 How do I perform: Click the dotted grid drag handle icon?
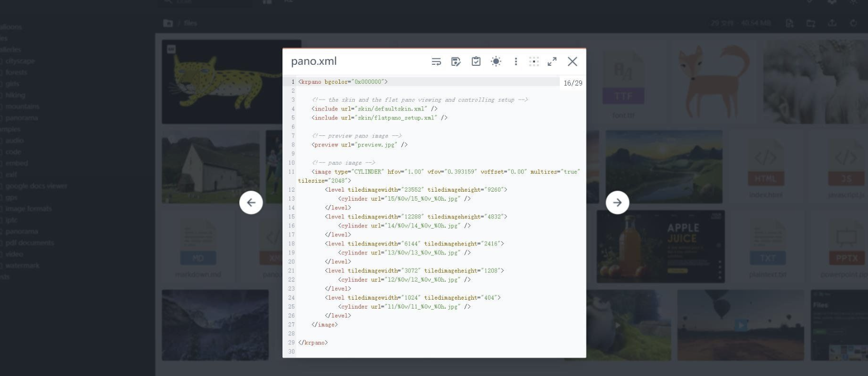534,62
